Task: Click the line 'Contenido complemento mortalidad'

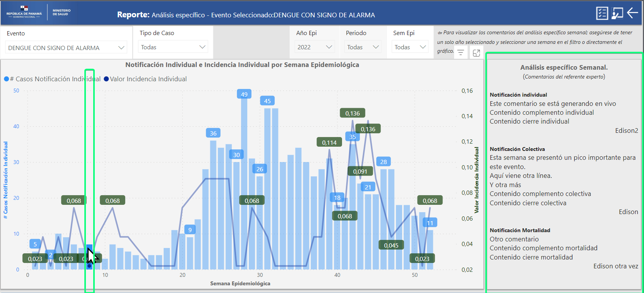Action: [543, 248]
